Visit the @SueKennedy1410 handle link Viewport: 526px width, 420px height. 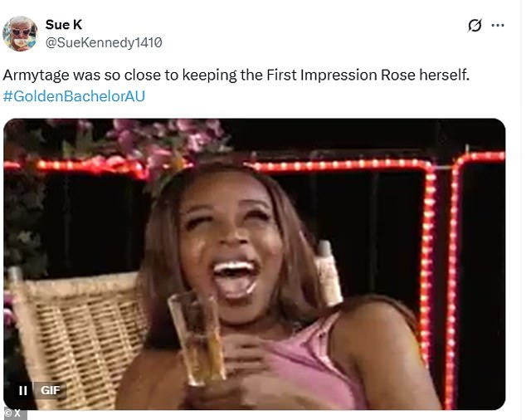click(103, 42)
